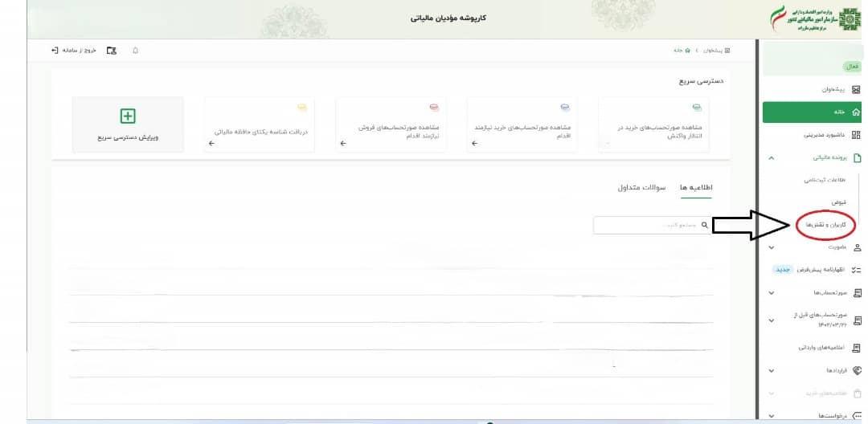The width and height of the screenshot is (868, 424).
Task: Click the blue coin icon on the خرید نیازمند اقدام card
Action: point(565,107)
